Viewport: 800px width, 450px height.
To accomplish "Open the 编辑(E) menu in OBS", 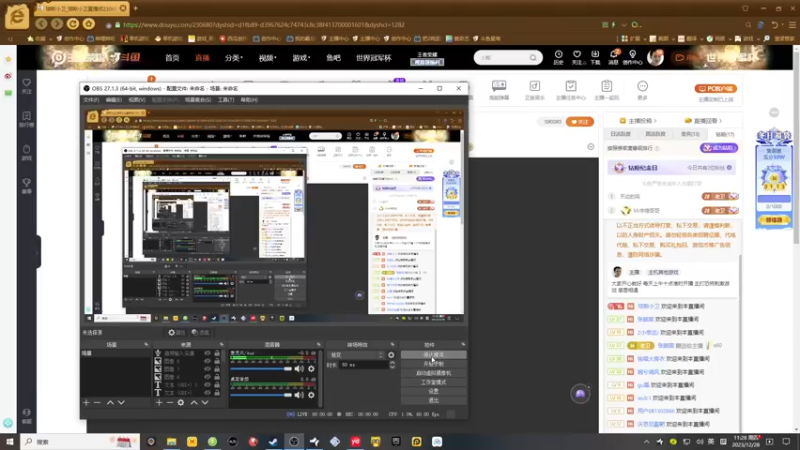I will [113, 100].
